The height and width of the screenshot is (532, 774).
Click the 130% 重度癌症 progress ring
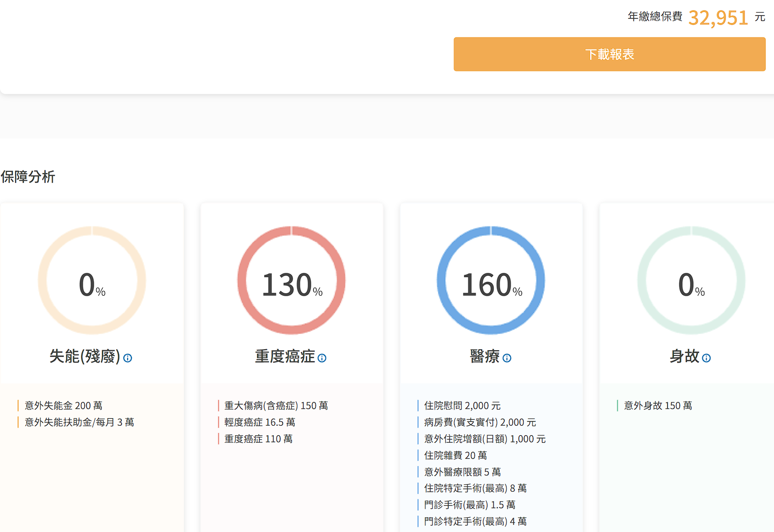click(x=291, y=280)
